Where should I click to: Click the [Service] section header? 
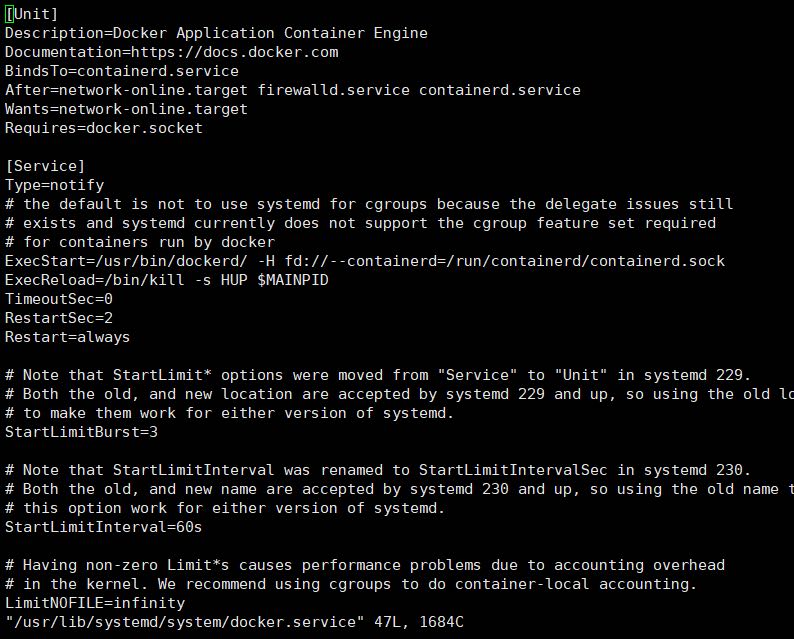click(x=45, y=166)
